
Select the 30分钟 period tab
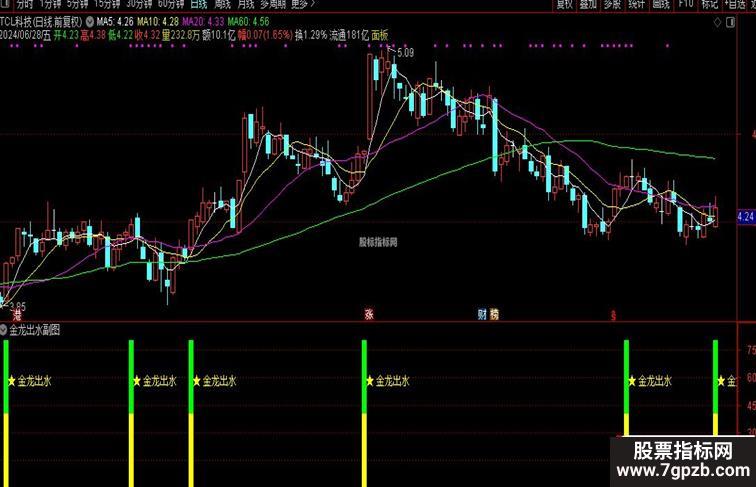point(139,4)
